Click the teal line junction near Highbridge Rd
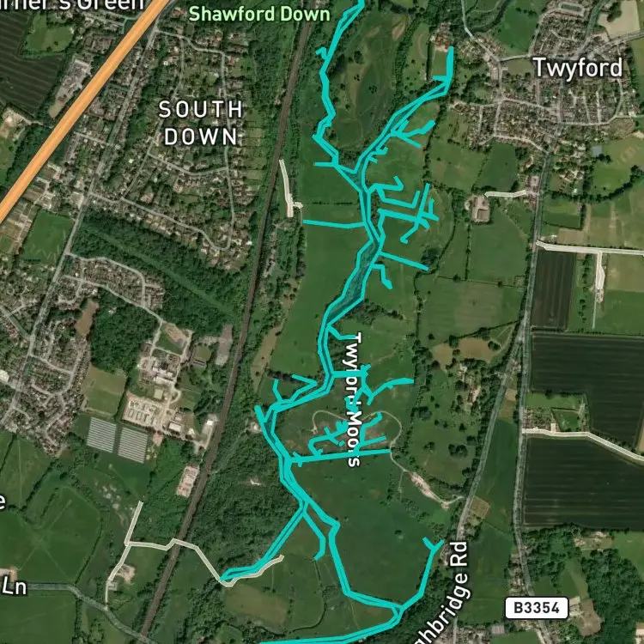Screen dimensions: 644x644 399,608
